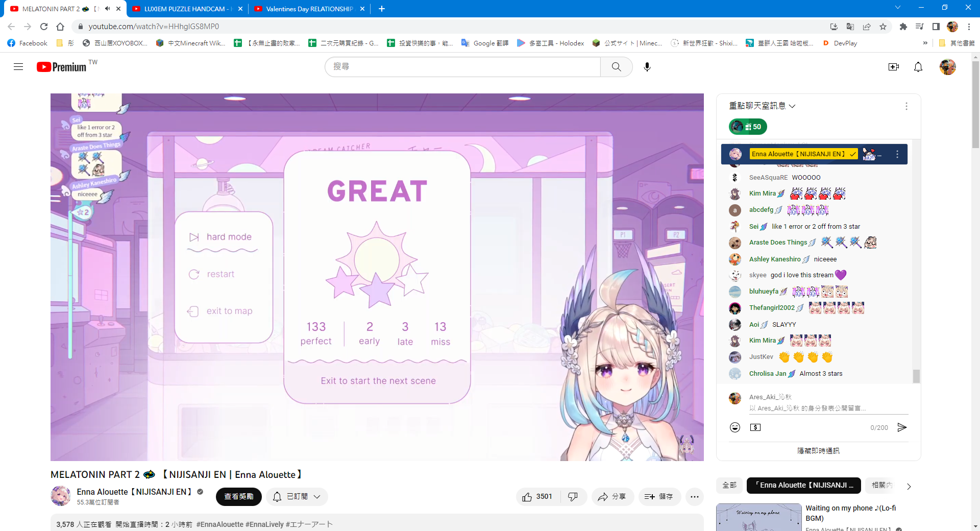980x531 pixels.
Task: Open the subscribed notification dropdown
Action: coord(297,497)
